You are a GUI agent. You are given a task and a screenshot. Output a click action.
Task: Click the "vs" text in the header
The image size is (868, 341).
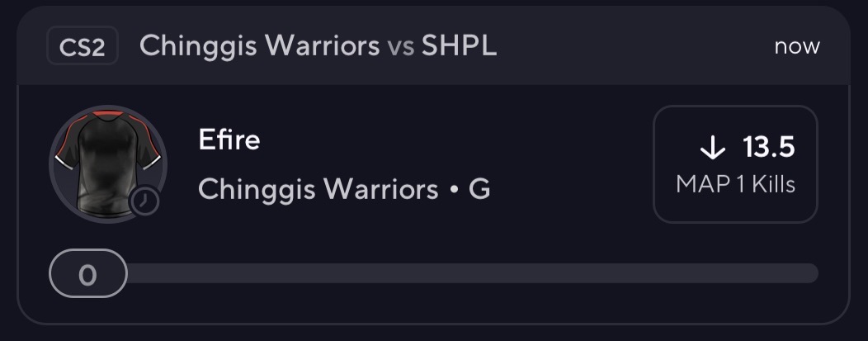click(x=401, y=47)
